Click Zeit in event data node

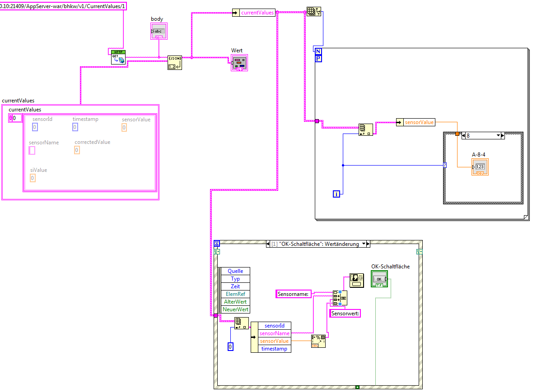pos(235,286)
